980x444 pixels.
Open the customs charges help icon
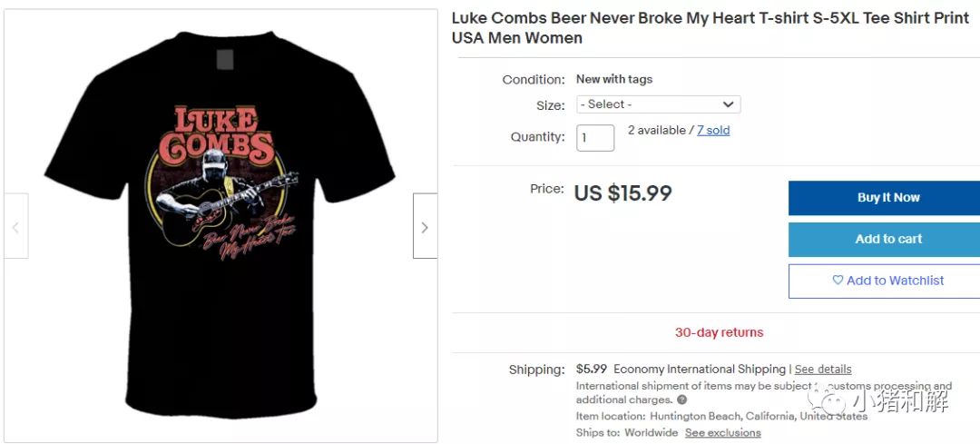681,400
